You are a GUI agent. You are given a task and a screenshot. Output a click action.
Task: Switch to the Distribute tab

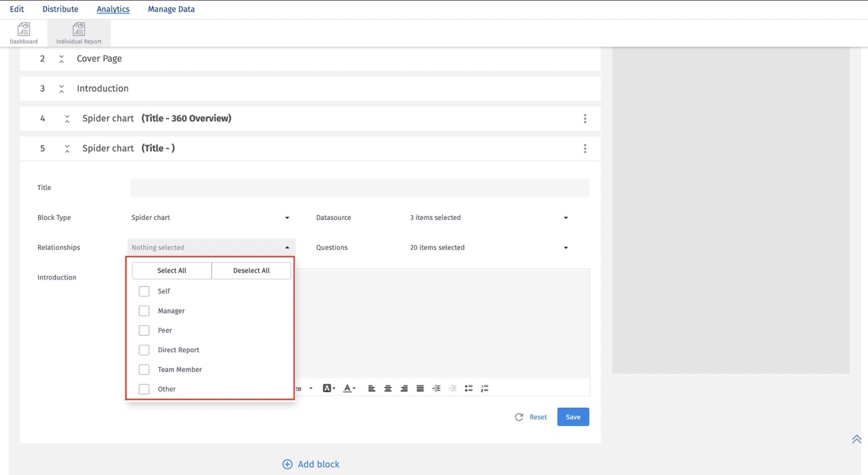pyautogui.click(x=60, y=9)
